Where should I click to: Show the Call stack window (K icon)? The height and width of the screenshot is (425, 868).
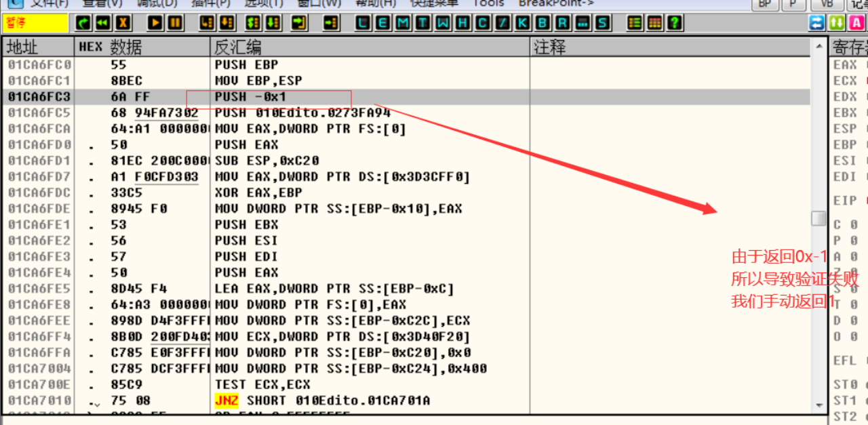point(523,23)
